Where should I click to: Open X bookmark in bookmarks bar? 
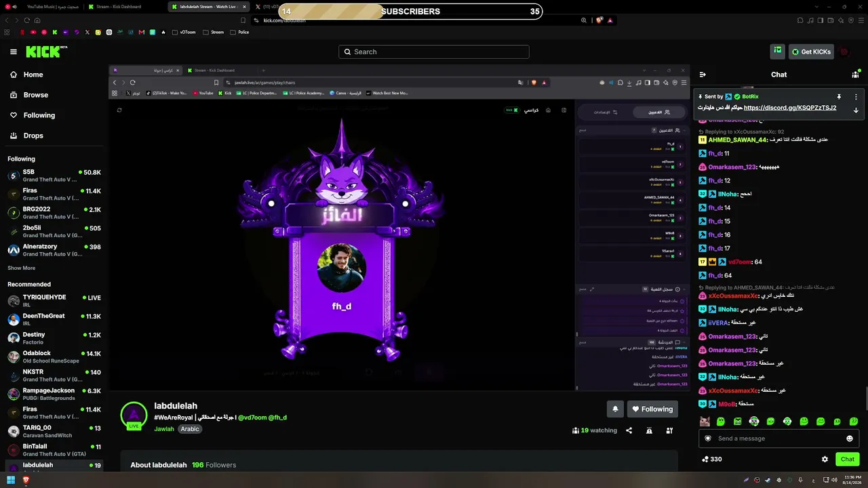(87, 32)
